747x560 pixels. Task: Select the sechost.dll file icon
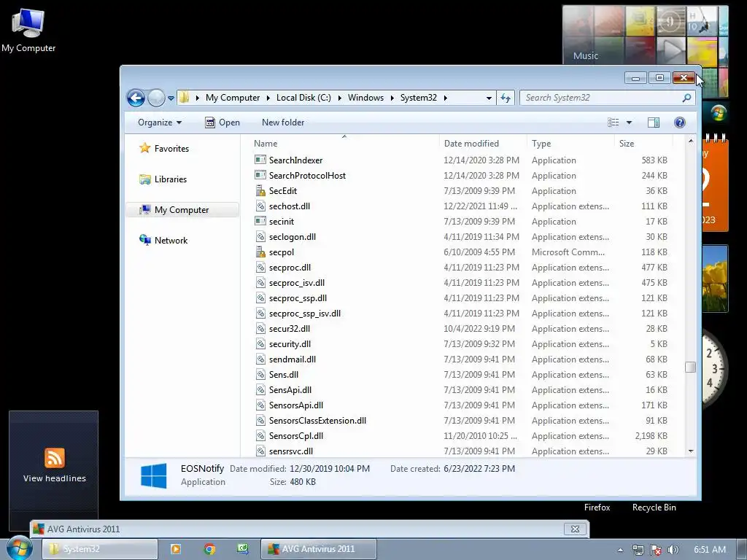pos(260,206)
